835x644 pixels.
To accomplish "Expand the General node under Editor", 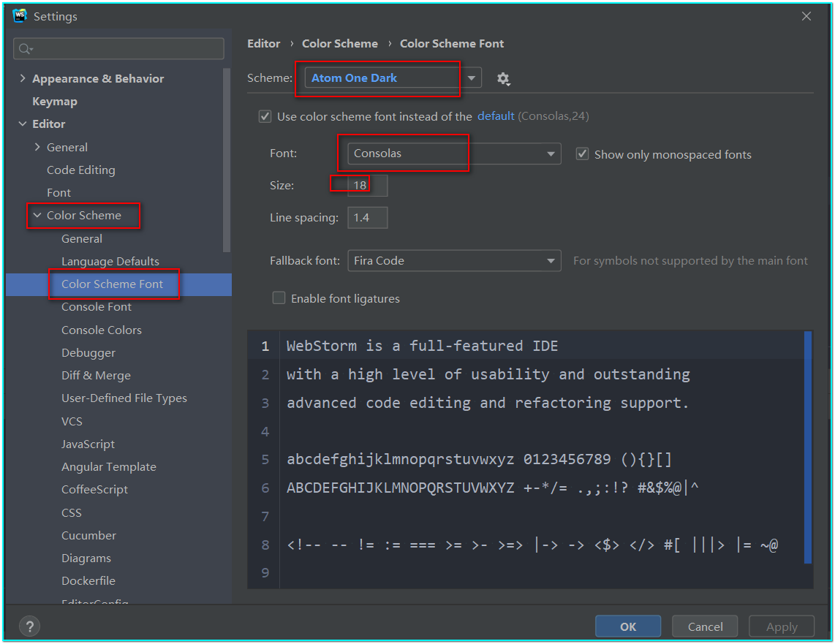I will click(x=37, y=148).
